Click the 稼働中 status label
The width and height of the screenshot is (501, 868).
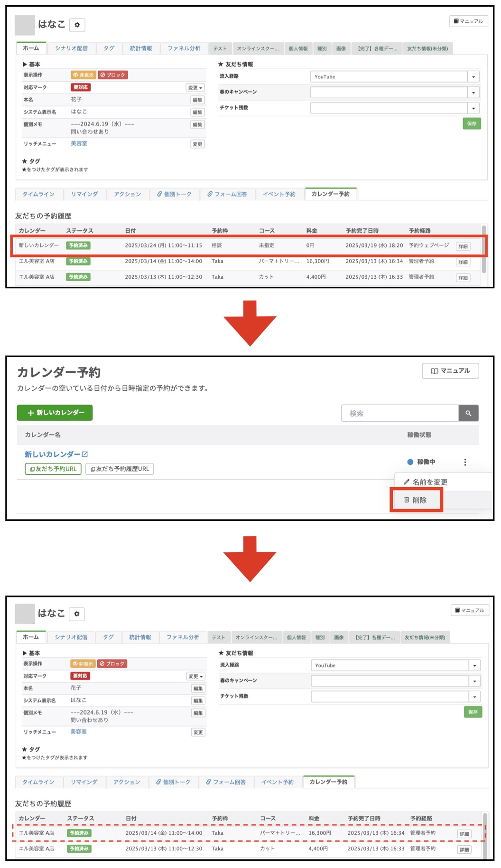point(426,462)
